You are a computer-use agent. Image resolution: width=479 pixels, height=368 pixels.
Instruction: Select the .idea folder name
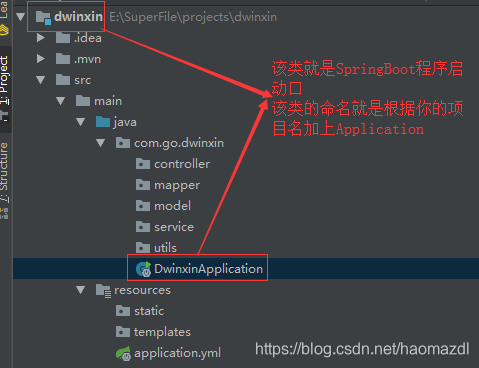point(88,38)
